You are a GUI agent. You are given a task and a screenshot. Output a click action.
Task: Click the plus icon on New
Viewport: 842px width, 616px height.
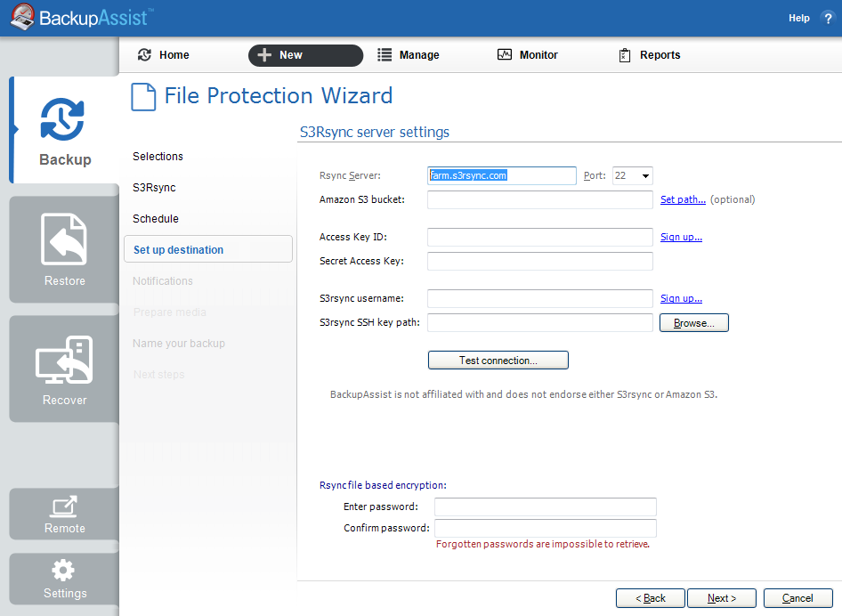(264, 55)
